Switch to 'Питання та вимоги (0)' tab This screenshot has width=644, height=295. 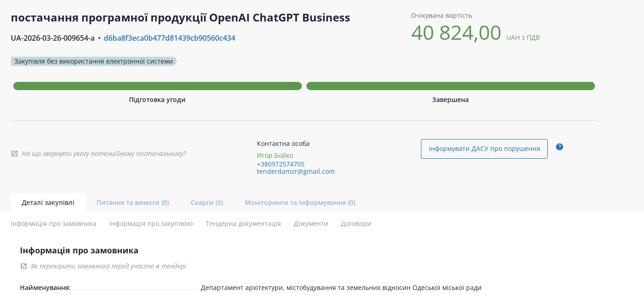coord(132,203)
